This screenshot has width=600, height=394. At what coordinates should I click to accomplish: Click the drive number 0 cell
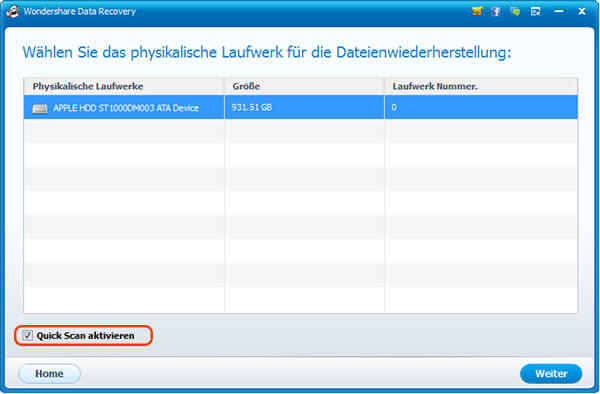[481, 107]
